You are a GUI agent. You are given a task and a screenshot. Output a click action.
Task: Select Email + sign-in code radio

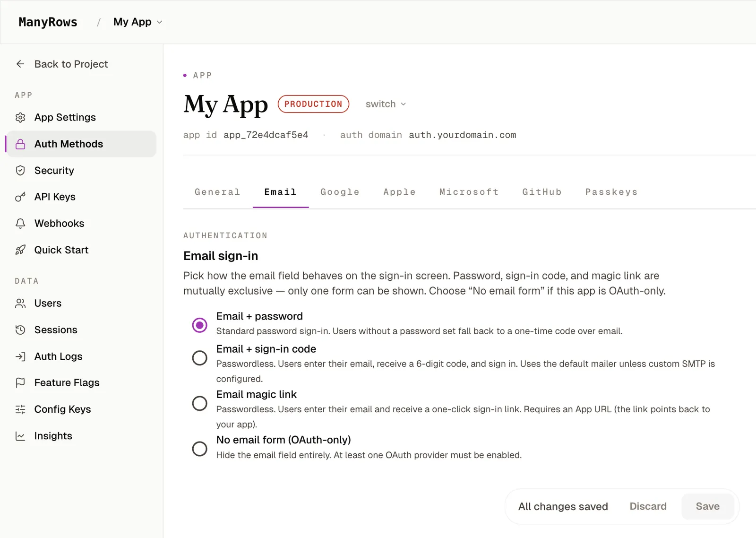(x=199, y=358)
